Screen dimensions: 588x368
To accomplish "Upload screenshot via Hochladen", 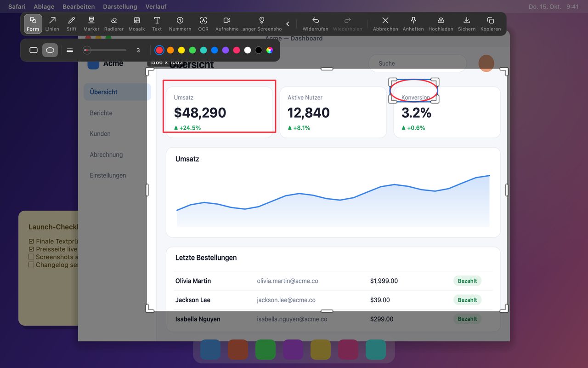I will coord(441,24).
